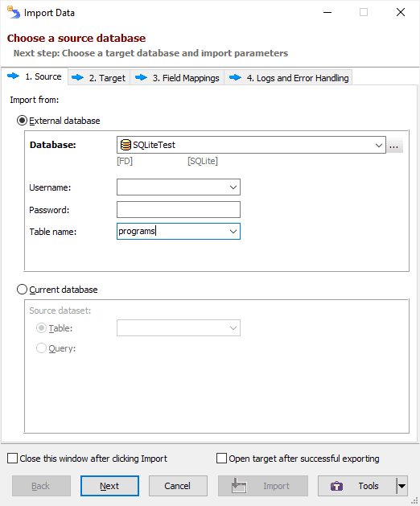Viewport: 420px width, 506px height.
Task: Click the blue arrow icon on Target tab
Action: [x=77, y=77]
